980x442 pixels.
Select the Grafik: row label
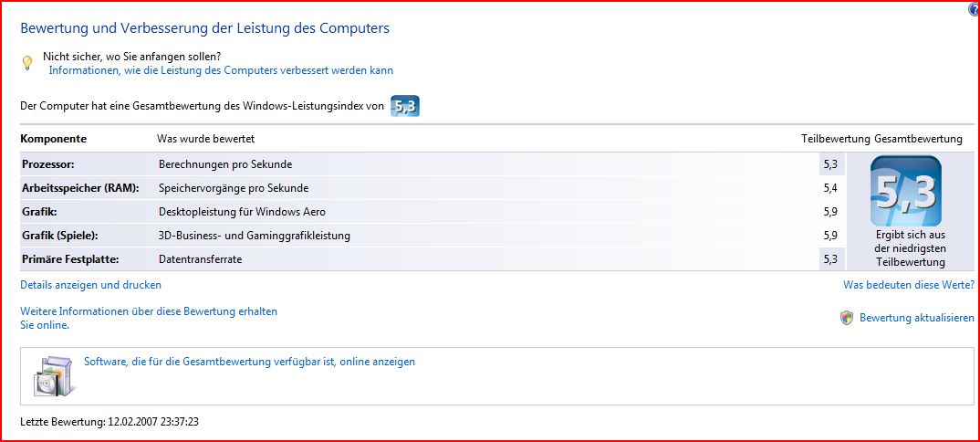pos(39,212)
